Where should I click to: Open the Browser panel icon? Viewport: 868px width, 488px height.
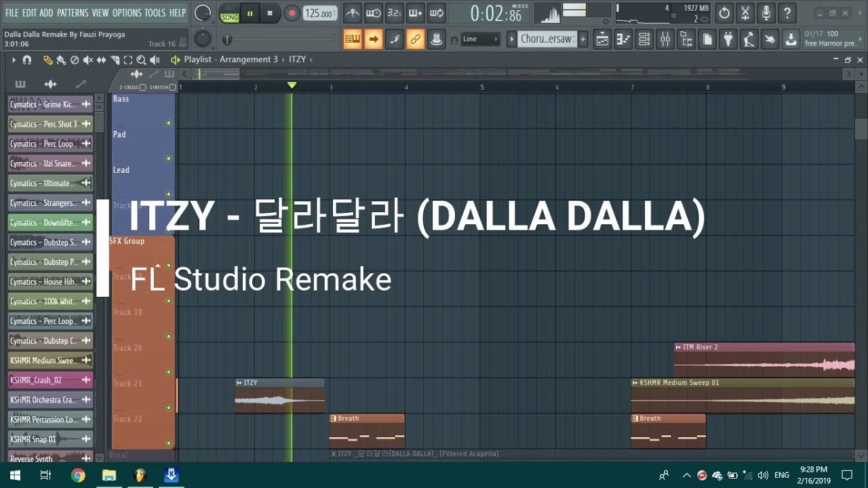686,39
